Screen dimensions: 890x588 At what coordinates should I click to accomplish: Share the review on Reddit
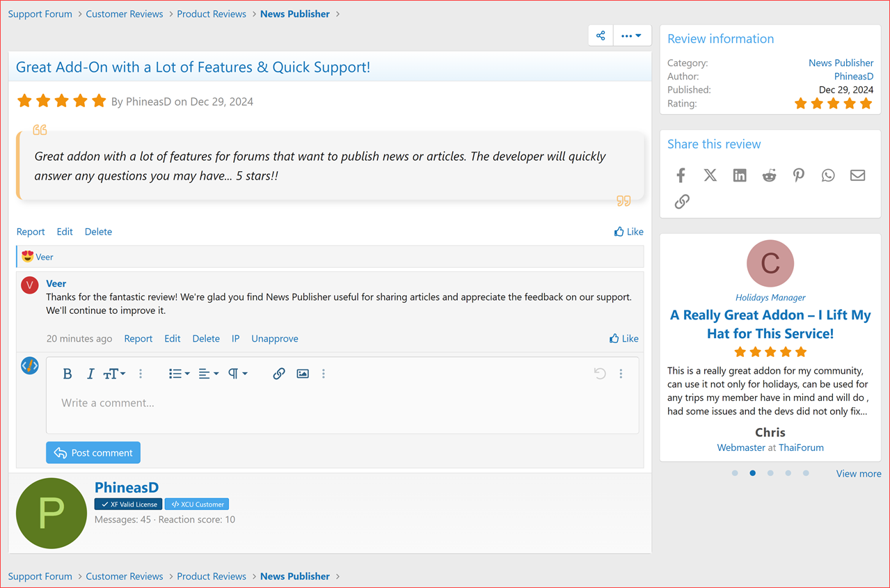pos(768,175)
